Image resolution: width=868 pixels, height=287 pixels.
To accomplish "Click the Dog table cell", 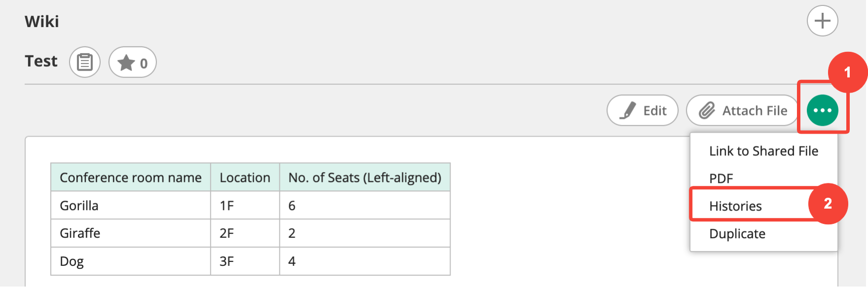I will click(72, 261).
